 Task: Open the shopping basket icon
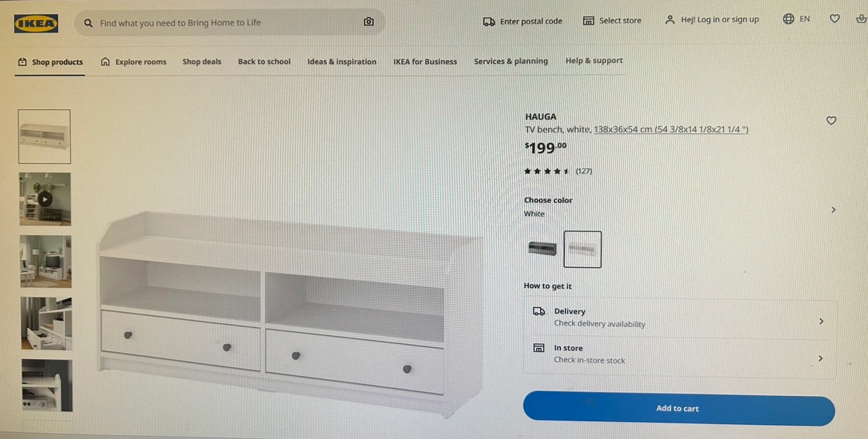click(861, 19)
